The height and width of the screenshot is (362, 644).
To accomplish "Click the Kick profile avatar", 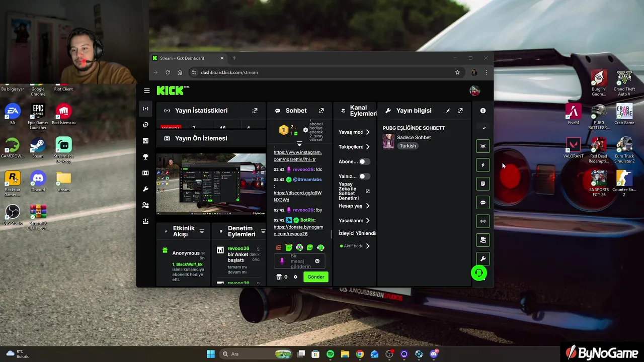I will click(x=474, y=90).
